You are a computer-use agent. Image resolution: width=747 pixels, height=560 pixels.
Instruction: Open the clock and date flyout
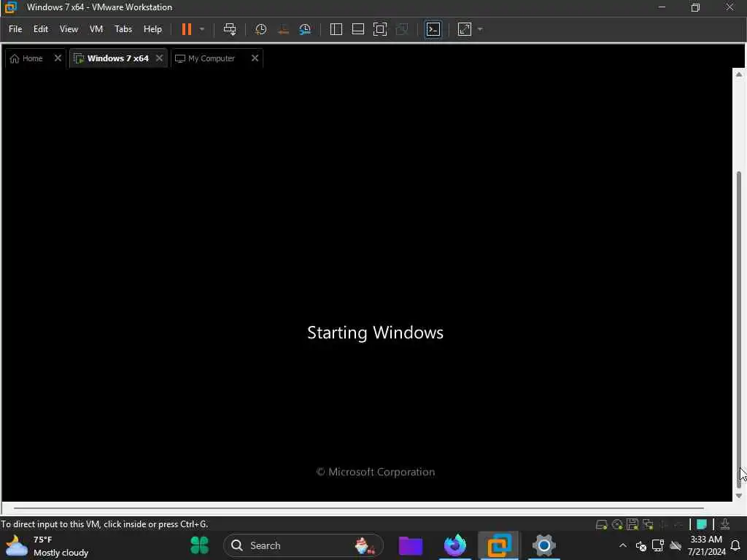click(706, 545)
